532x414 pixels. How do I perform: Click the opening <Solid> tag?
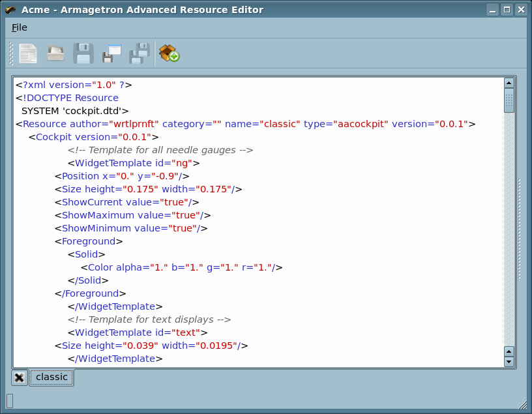pyautogui.click(x=87, y=254)
